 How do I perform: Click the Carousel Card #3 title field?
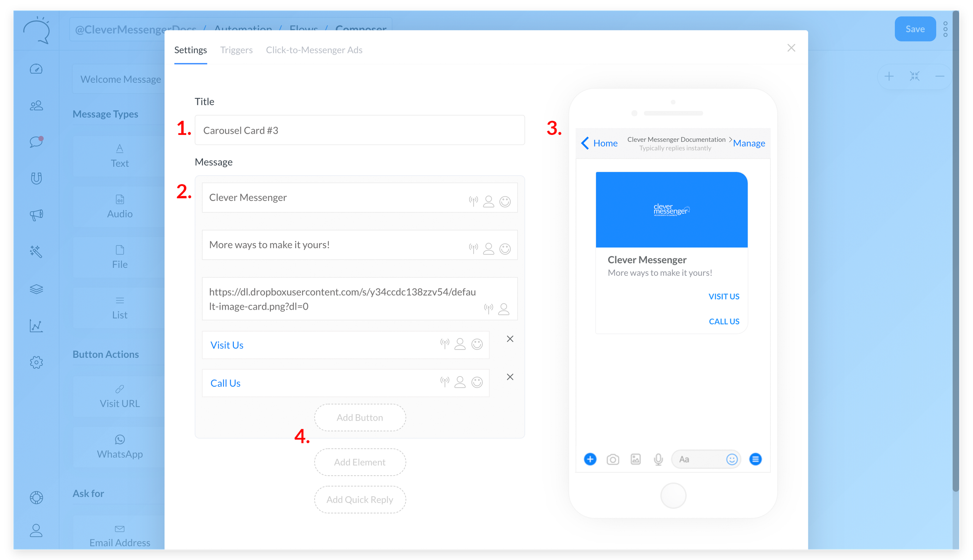tap(360, 130)
